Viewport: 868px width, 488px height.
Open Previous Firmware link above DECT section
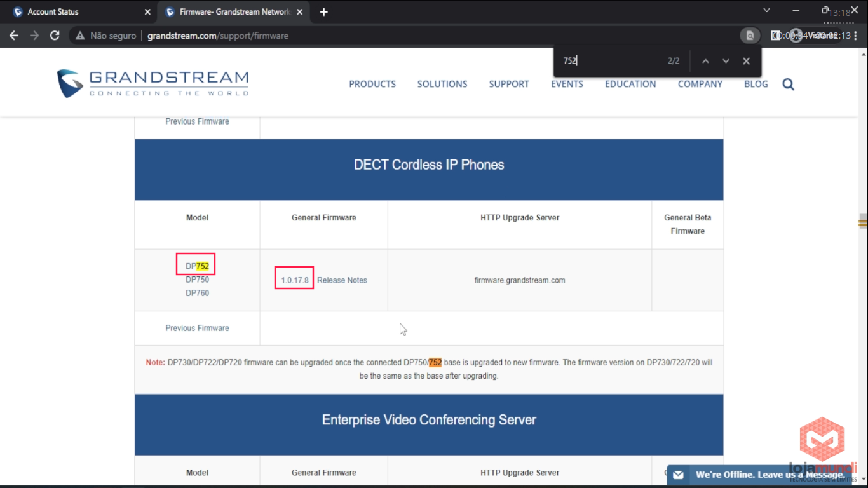[x=197, y=121]
